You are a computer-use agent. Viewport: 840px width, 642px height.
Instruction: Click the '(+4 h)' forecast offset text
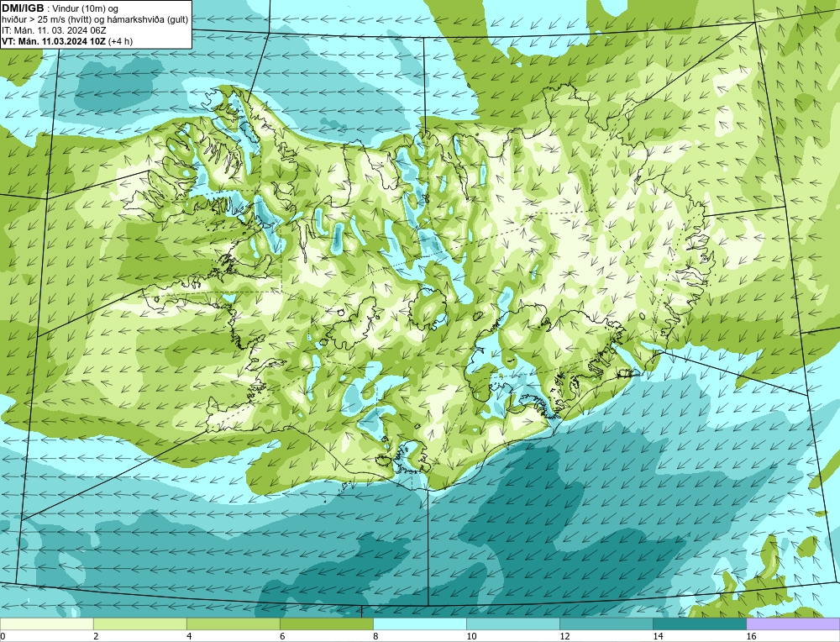[120, 40]
